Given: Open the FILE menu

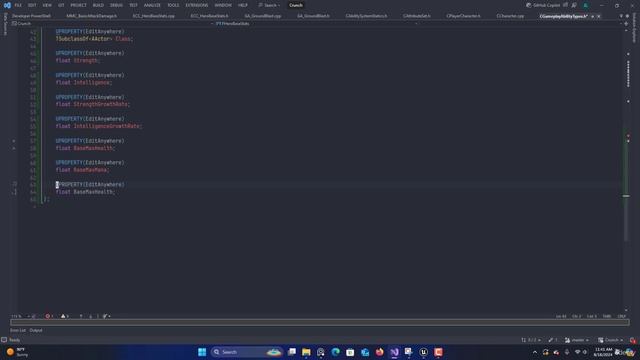Looking at the screenshot, I should click(18, 5).
